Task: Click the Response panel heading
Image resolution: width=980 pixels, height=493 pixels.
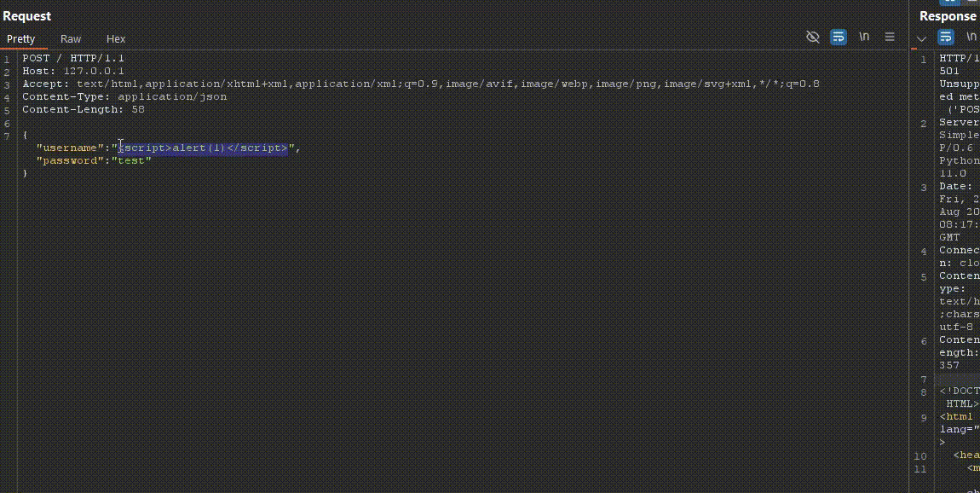Action: click(948, 16)
